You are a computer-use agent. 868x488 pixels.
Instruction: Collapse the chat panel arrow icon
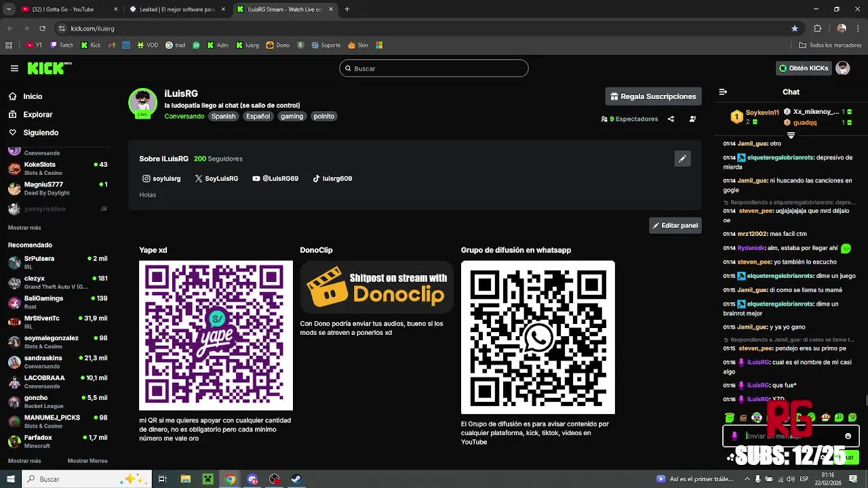coord(723,91)
